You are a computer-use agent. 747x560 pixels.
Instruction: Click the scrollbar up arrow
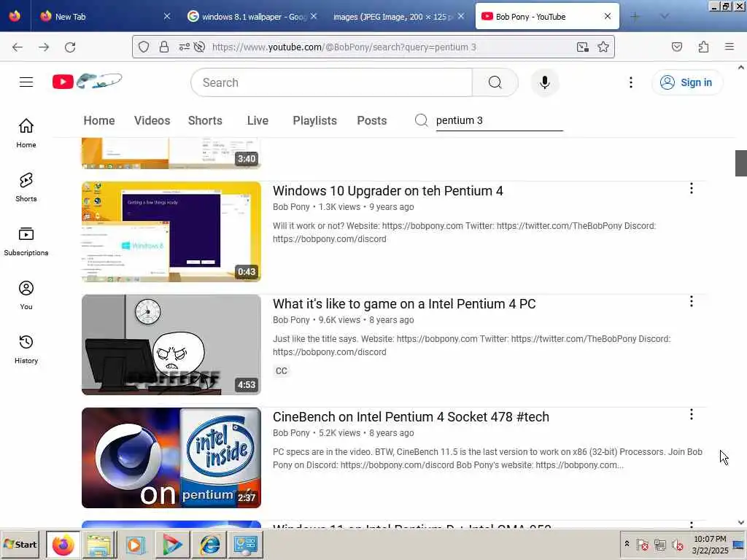(741, 68)
